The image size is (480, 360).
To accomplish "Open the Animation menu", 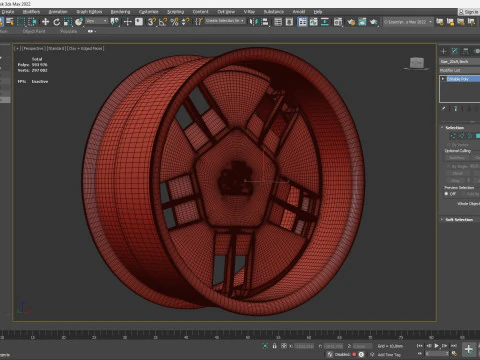I will pyautogui.click(x=58, y=12).
